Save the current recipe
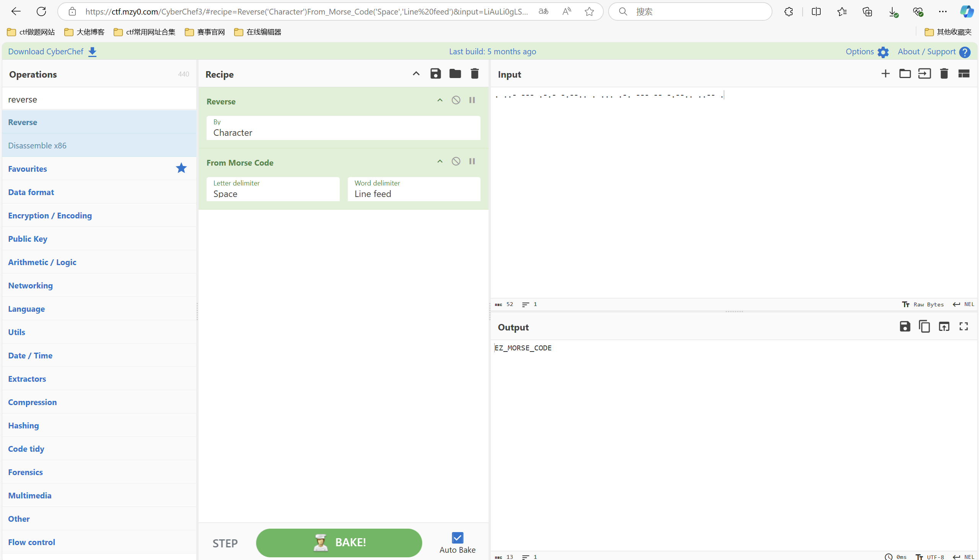Viewport: 979px width, 560px height. [435, 73]
